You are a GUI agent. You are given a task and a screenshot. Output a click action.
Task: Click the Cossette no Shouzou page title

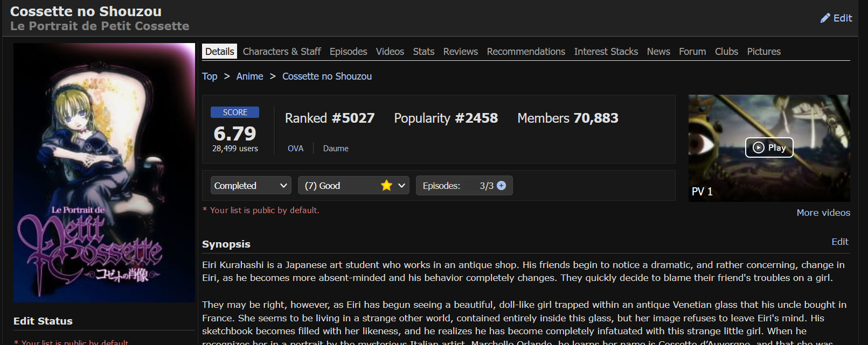(x=86, y=11)
